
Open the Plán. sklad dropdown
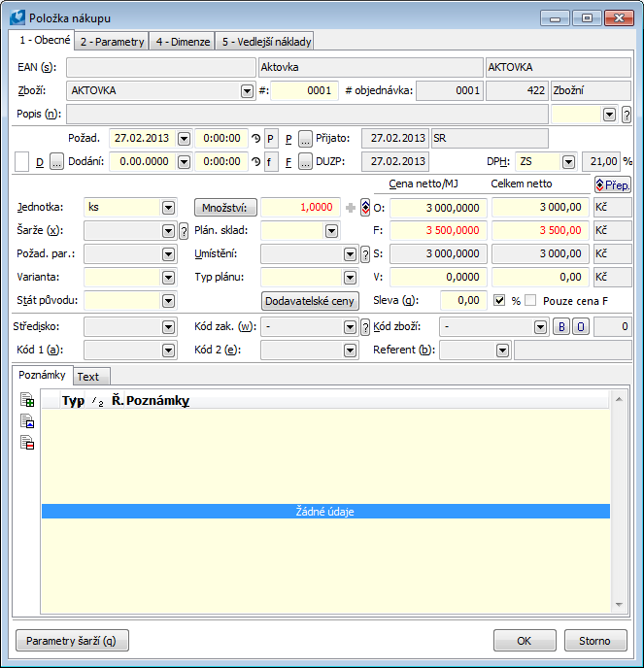pos(331,231)
